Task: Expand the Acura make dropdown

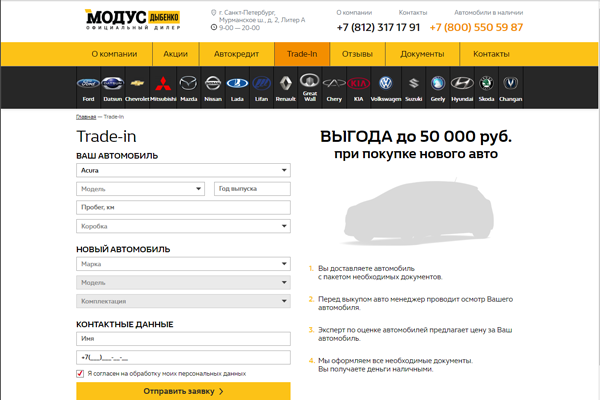Action: [183, 170]
